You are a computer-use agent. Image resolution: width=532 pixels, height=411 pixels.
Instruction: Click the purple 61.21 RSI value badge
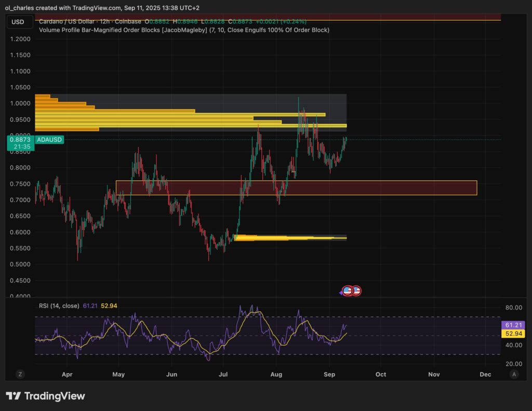pyautogui.click(x=513, y=325)
